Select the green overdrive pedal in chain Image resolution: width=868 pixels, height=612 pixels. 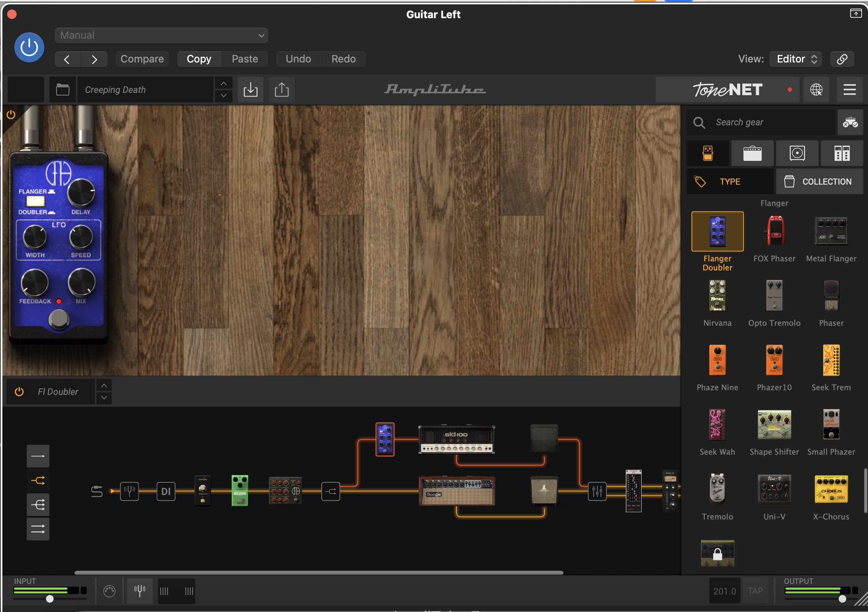coord(240,491)
